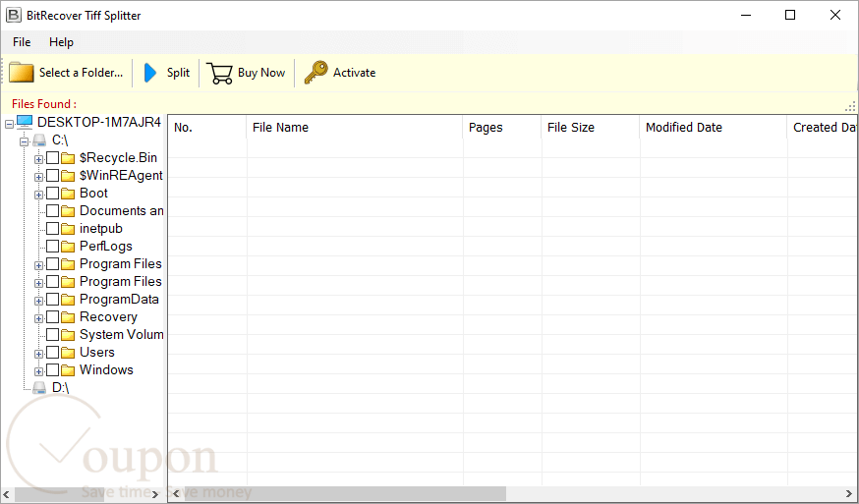Click the System Volum... folder icon
Viewport: 859px width, 504px height.
[x=68, y=335]
